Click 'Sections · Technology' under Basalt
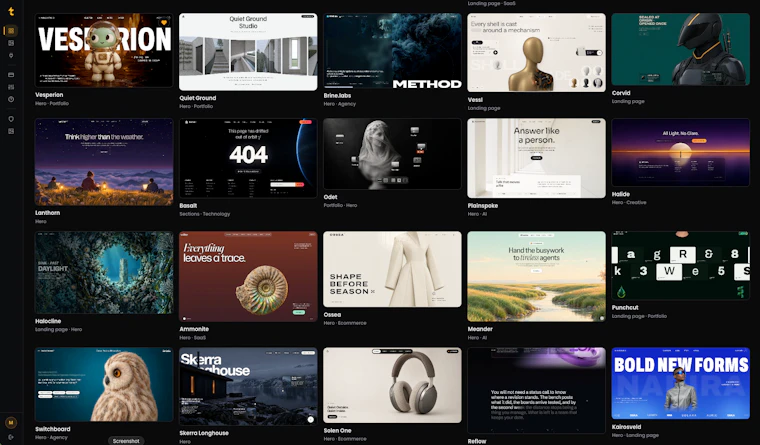This screenshot has width=760, height=445. pyautogui.click(x=205, y=214)
